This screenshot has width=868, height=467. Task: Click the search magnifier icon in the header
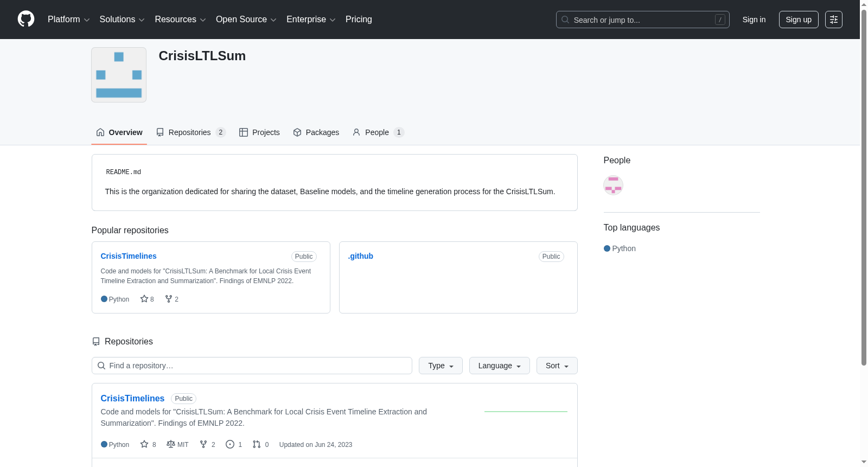coord(565,20)
